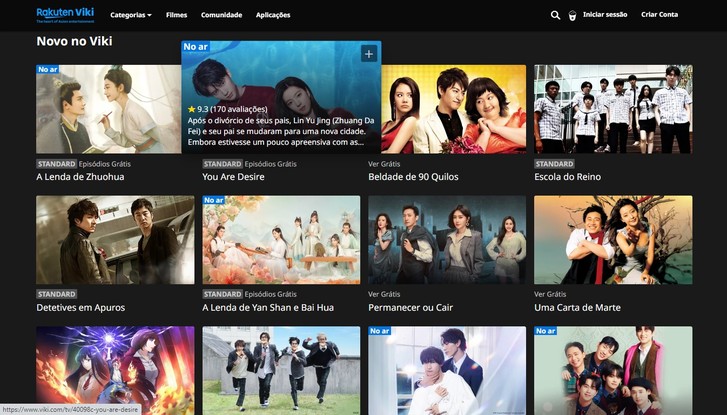Image resolution: width=727 pixels, height=415 pixels.
Task: Click the No ar badge on Zhuohua card
Action: [x=48, y=69]
